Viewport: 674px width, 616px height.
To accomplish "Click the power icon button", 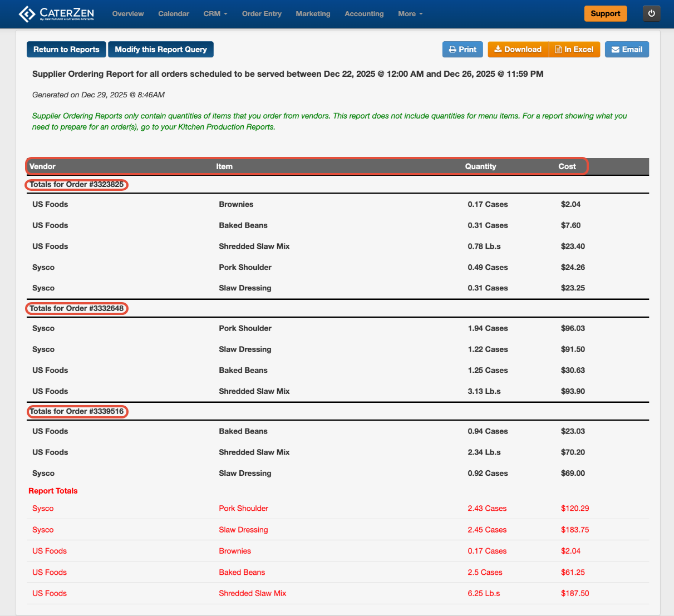I will point(652,14).
